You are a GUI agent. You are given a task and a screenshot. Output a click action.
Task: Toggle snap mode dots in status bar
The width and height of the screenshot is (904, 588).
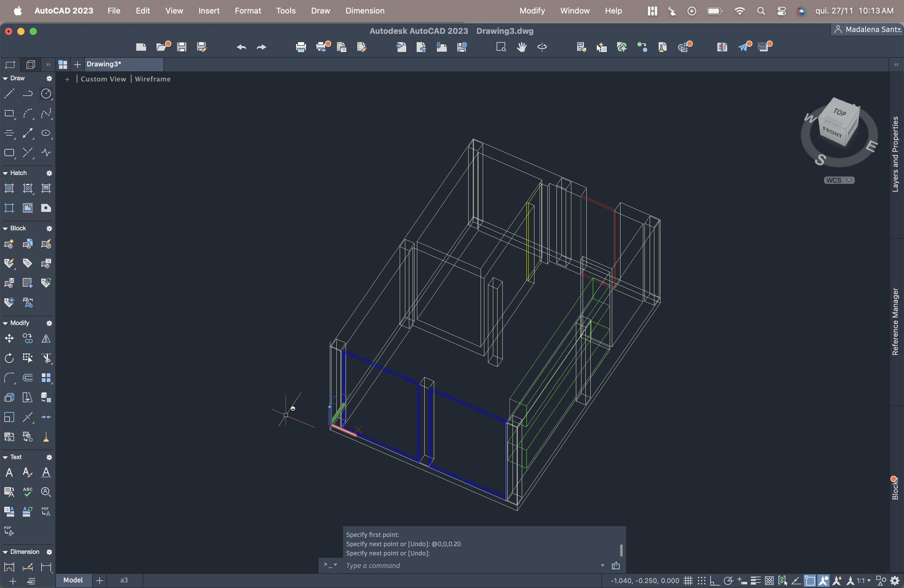tap(701, 580)
